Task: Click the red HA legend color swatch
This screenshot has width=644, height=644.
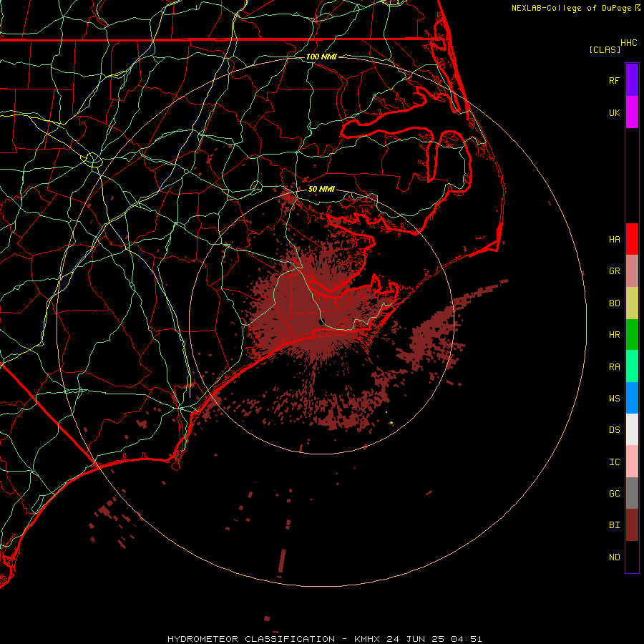Action: pos(632,239)
